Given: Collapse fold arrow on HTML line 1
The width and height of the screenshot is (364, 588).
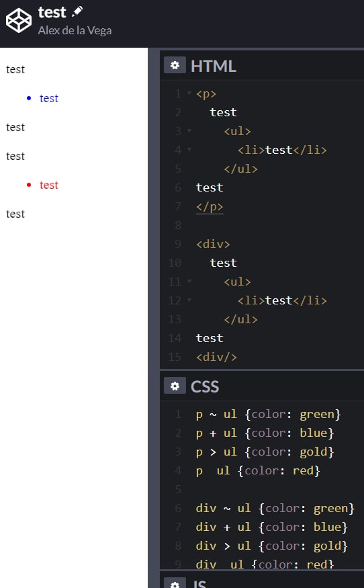Looking at the screenshot, I should point(189,93).
